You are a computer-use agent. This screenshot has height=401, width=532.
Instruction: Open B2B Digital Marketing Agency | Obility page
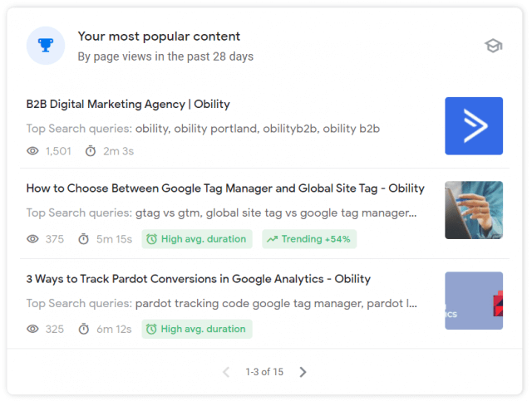click(x=128, y=104)
